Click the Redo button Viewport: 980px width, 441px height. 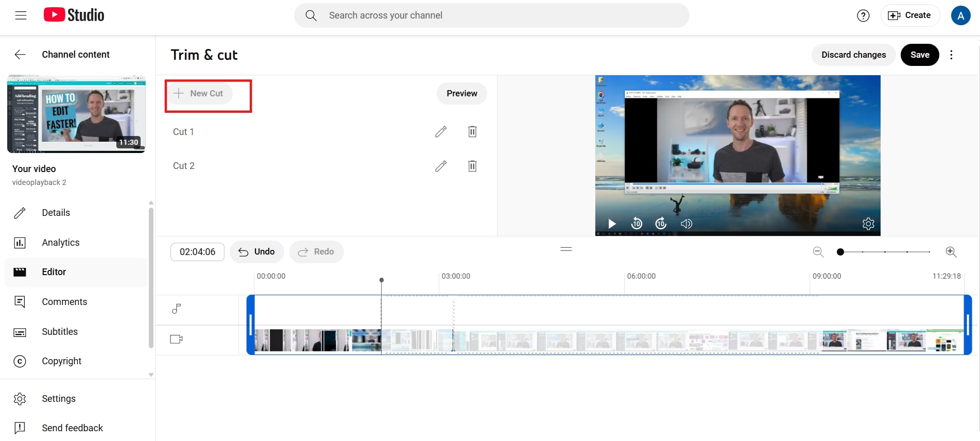pos(316,252)
